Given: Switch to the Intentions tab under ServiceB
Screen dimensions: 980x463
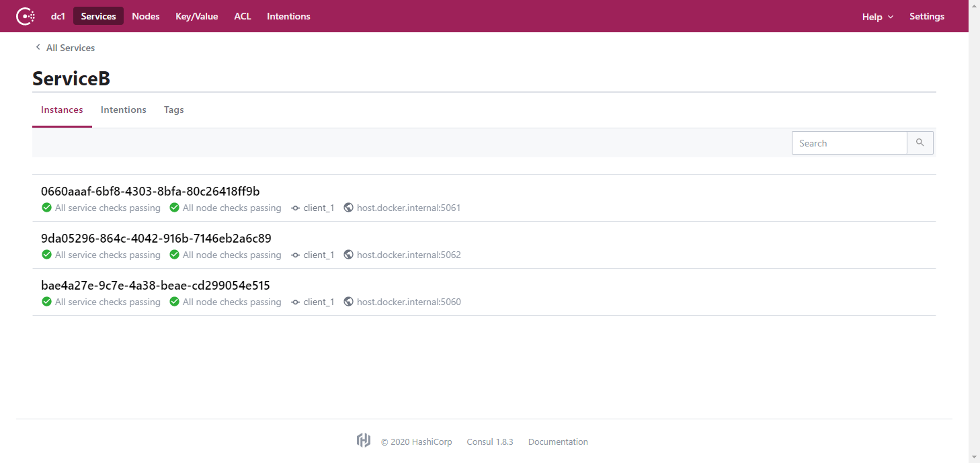Looking at the screenshot, I should (123, 110).
